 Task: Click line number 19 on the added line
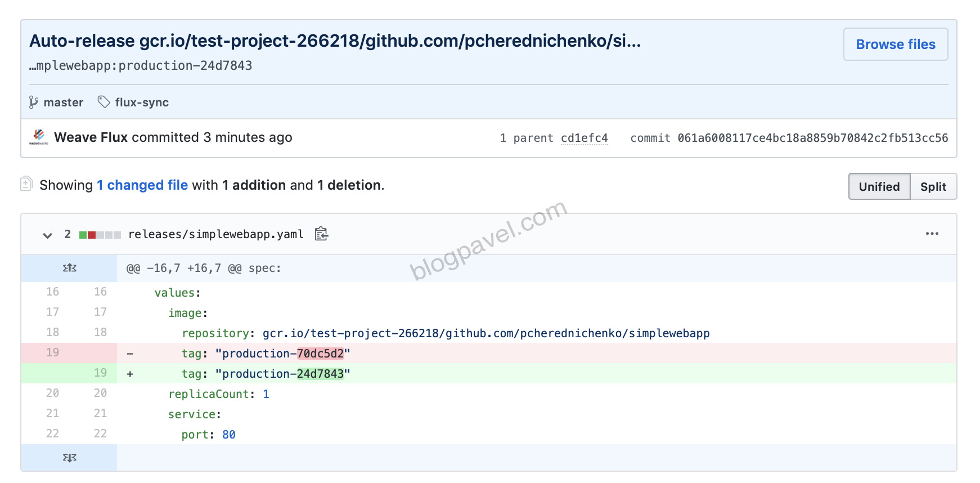coord(100,373)
